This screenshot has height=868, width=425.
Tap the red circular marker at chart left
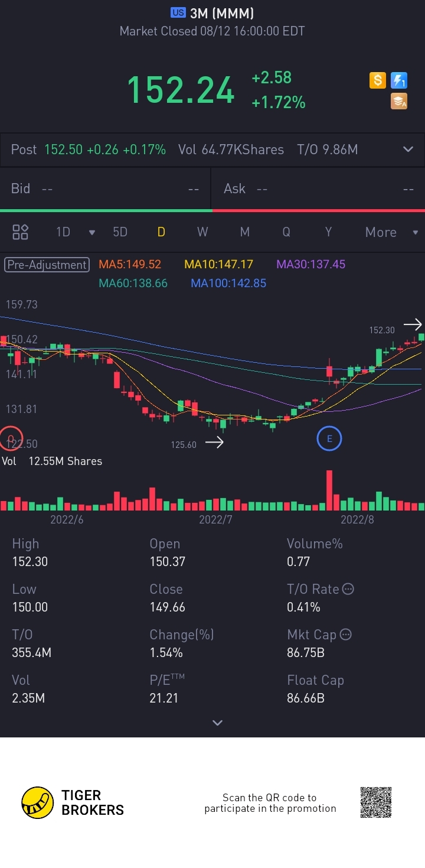[x=11, y=438]
